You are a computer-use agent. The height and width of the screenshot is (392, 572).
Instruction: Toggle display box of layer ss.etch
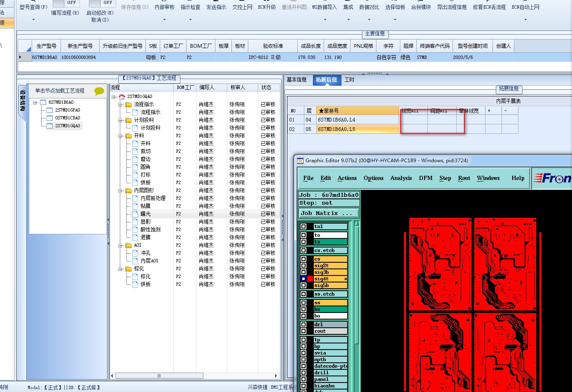(304, 294)
